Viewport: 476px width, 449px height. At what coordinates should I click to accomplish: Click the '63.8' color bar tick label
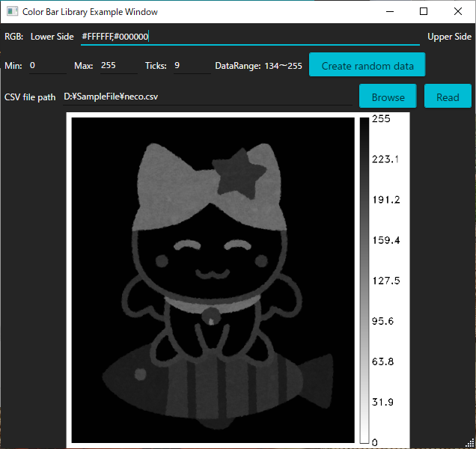[382, 361]
